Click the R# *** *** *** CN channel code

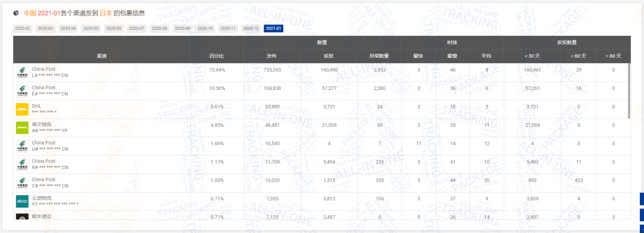(x=50, y=167)
